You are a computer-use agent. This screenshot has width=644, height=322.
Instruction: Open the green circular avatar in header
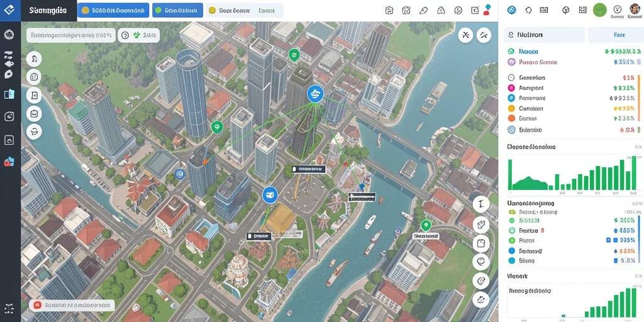599,10
